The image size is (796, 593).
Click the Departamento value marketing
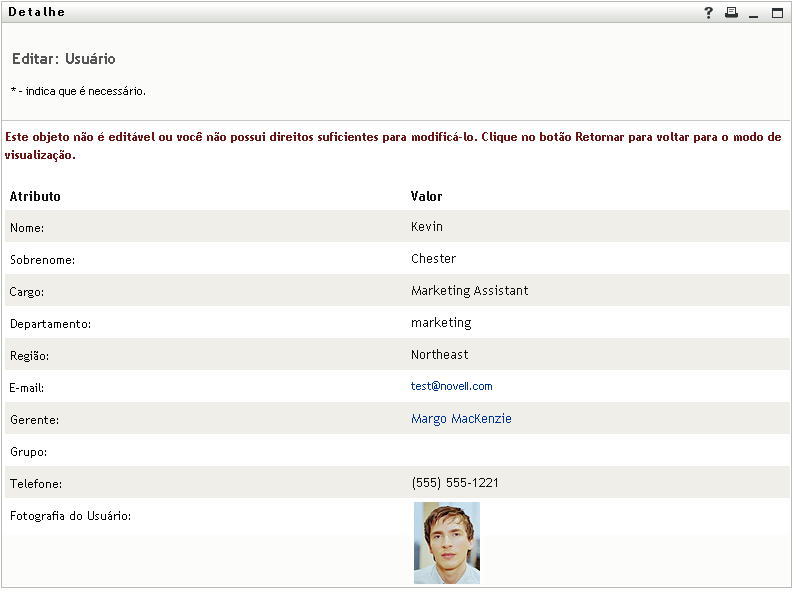pyautogui.click(x=441, y=323)
